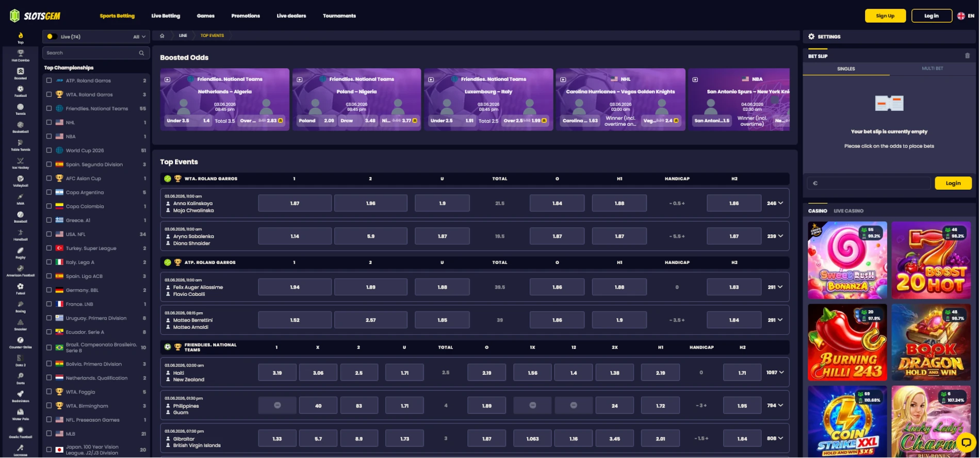This screenshot has width=980, height=458.
Task: Click the search magnifier icon
Action: point(141,53)
